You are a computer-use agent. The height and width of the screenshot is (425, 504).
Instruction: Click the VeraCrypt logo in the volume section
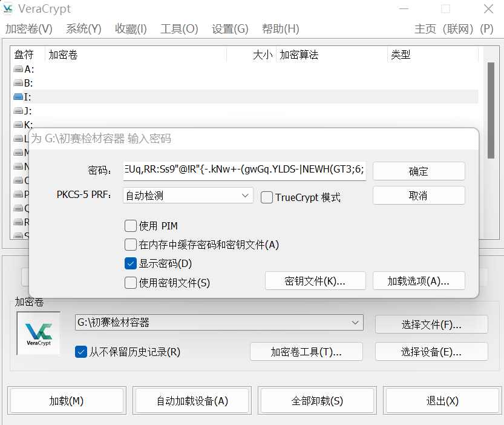click(x=39, y=333)
